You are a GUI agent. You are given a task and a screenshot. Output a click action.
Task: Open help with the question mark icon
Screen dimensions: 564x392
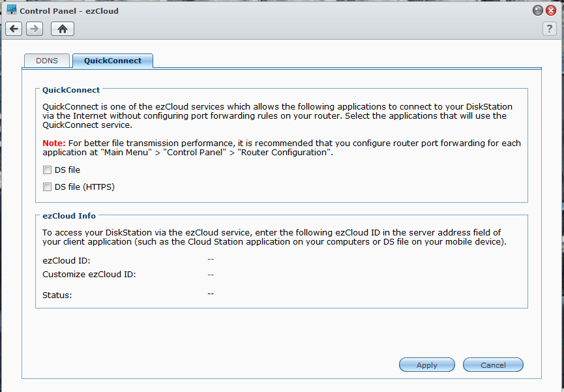click(549, 29)
